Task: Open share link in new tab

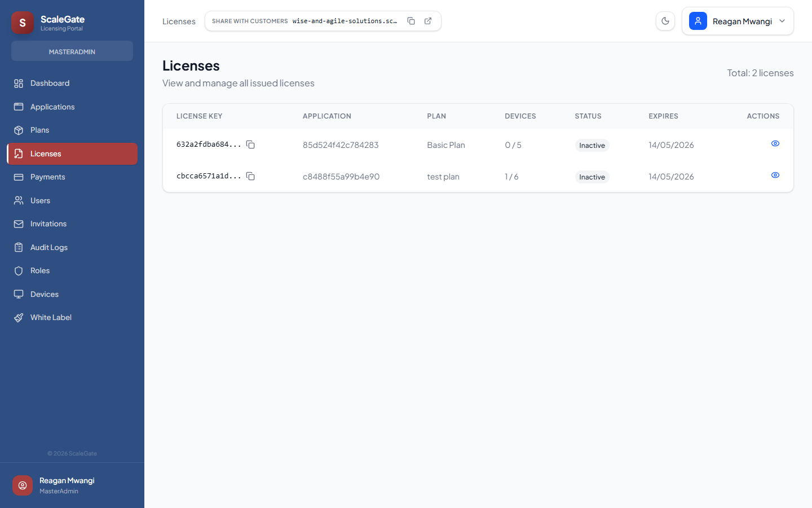Action: pos(428,21)
